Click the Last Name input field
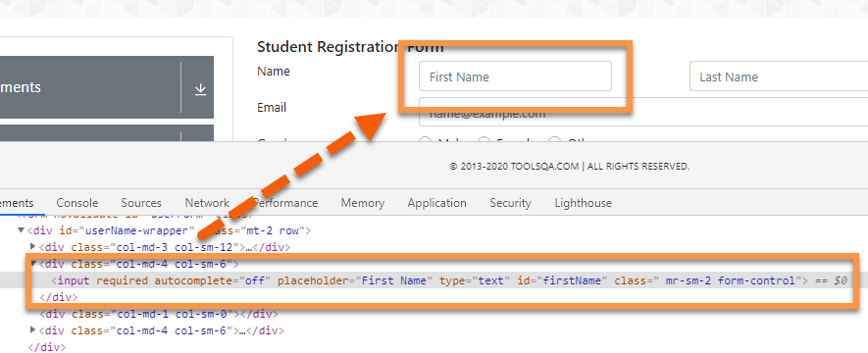The image size is (868, 353). tap(779, 76)
